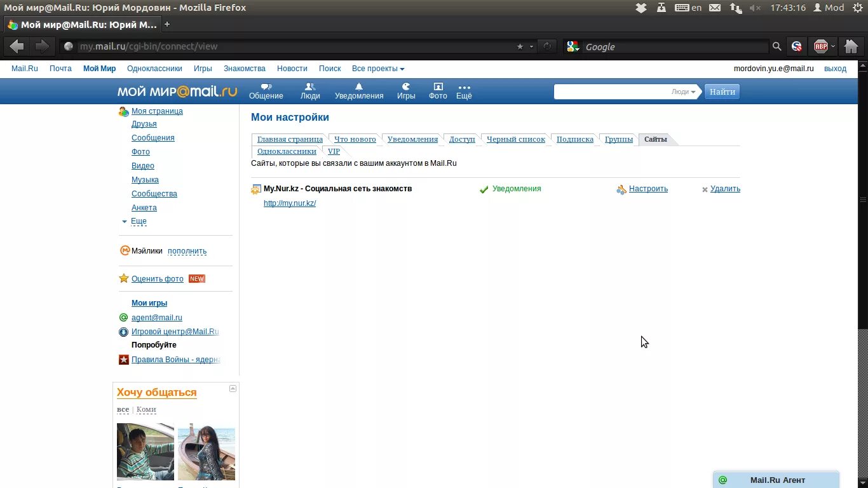Screen dimensions: 868x488
Task: Click the Firefox URL address field
Action: 295,46
